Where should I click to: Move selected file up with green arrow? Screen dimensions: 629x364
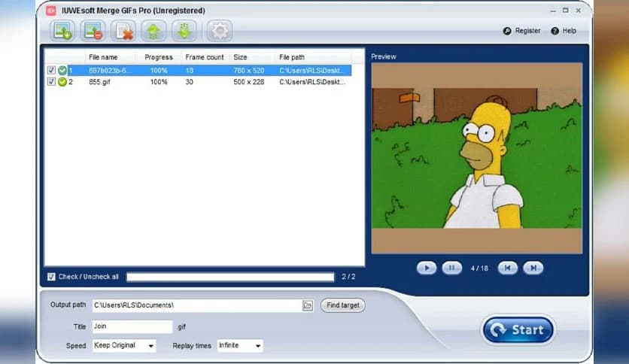coord(153,31)
